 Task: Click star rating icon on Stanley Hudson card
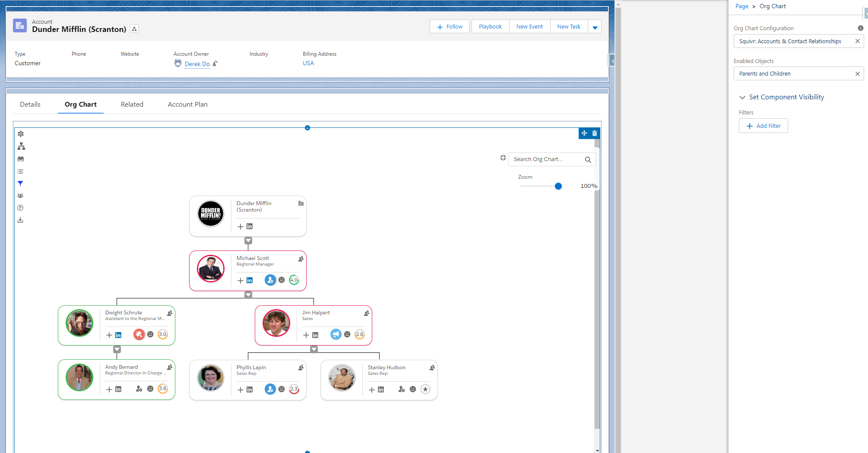point(425,389)
